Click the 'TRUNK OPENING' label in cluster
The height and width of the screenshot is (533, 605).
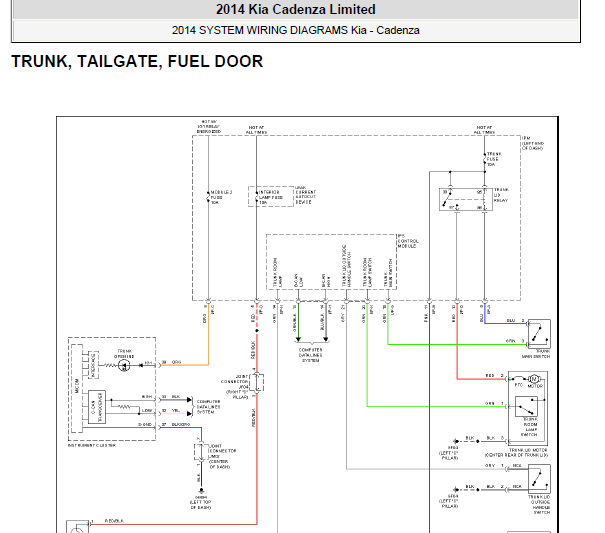point(124,354)
